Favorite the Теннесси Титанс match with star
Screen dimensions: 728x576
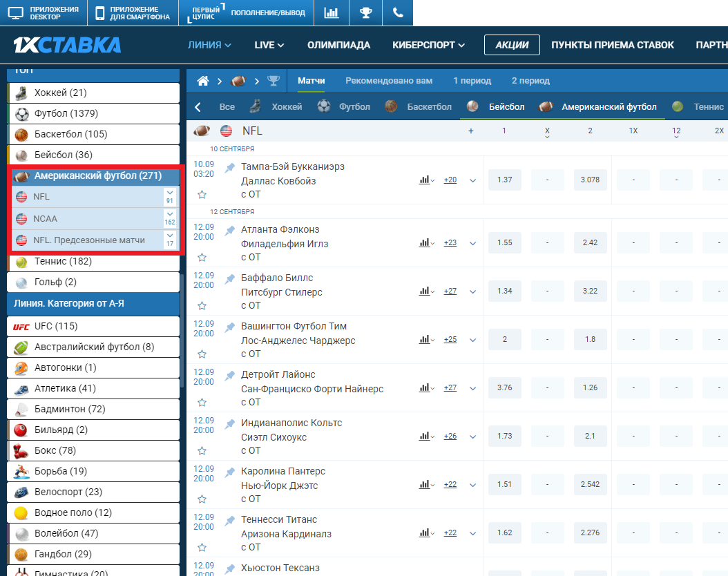coord(202,547)
